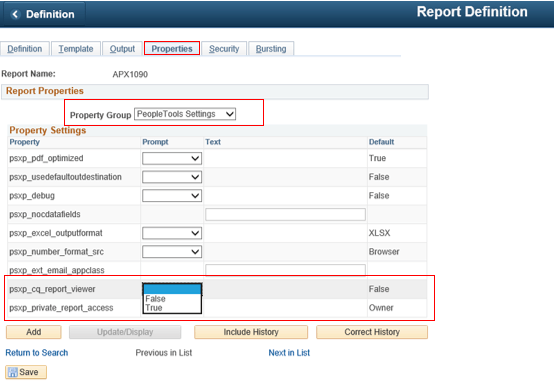Click the Property Settings section heading
Image resolution: width=554 pixels, height=385 pixels.
pos(48,130)
